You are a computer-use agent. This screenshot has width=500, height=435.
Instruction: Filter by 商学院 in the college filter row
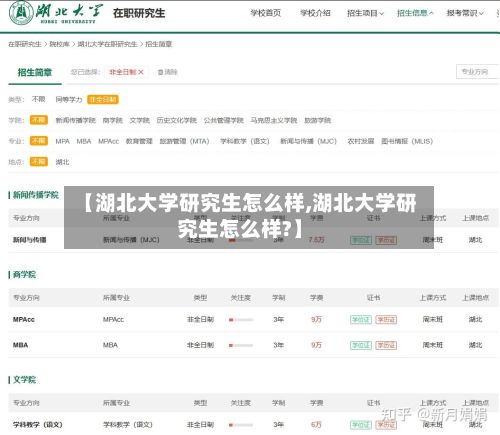coord(113,120)
